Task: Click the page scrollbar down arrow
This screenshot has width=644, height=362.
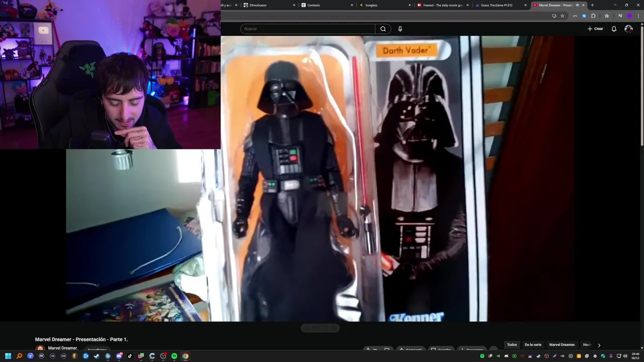Action: (641, 347)
